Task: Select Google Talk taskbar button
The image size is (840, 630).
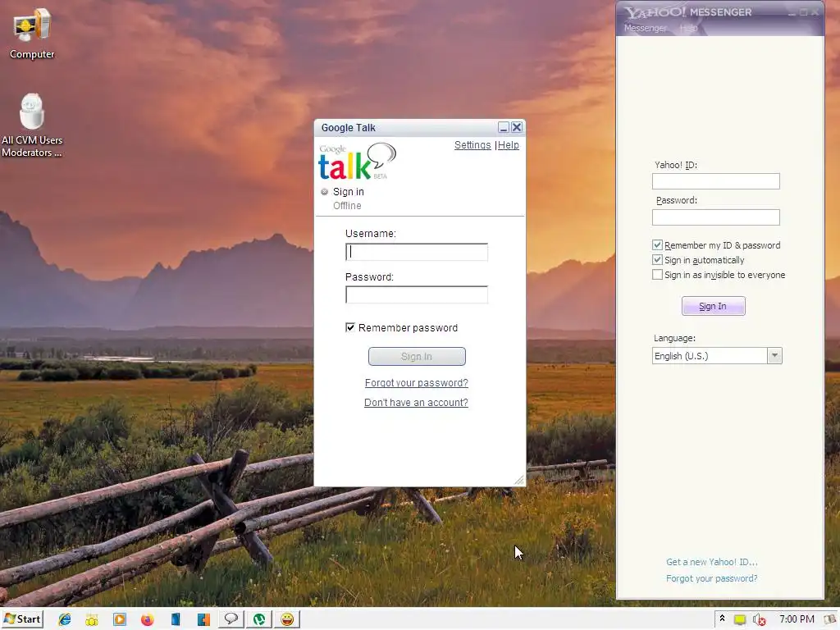Action: click(231, 619)
